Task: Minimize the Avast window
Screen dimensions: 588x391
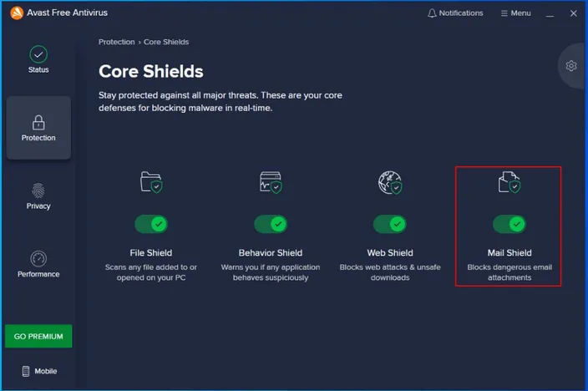Action: point(550,14)
